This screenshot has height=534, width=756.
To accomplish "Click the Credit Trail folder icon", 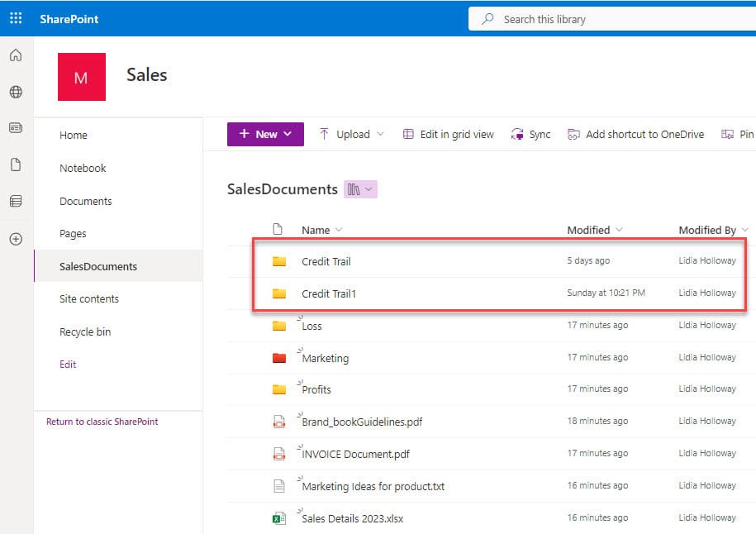I will tap(279, 261).
